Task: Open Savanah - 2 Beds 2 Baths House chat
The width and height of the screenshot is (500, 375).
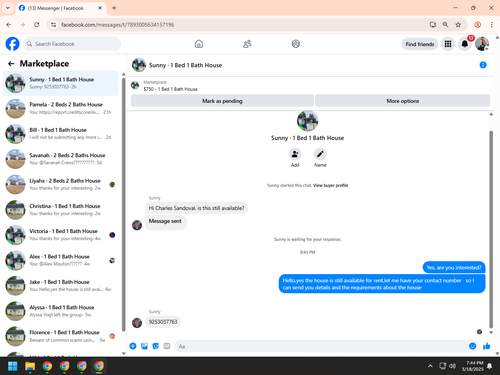Action: tap(61, 159)
